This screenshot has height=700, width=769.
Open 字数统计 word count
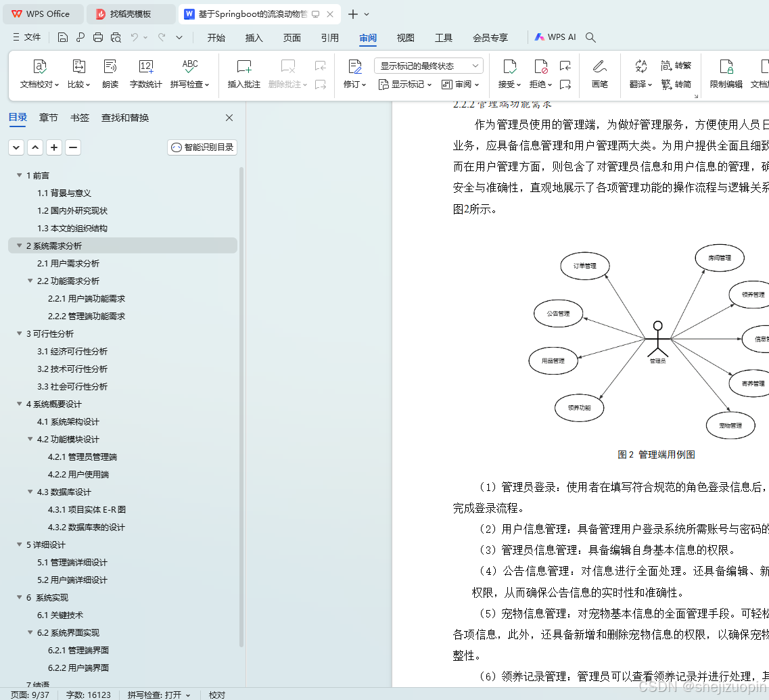[145, 74]
